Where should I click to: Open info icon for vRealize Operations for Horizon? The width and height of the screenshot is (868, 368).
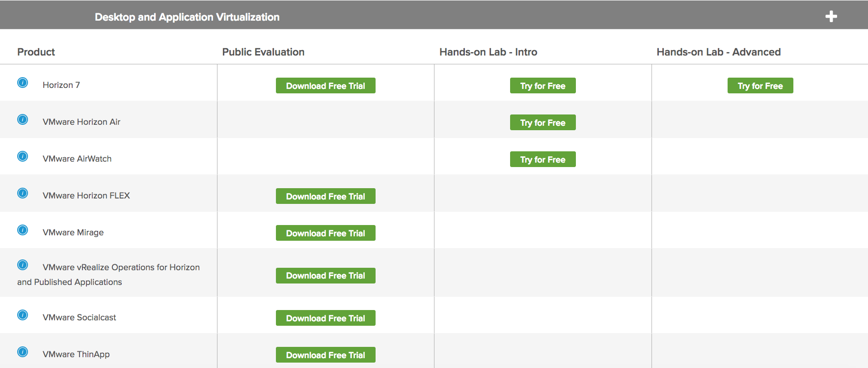click(23, 265)
